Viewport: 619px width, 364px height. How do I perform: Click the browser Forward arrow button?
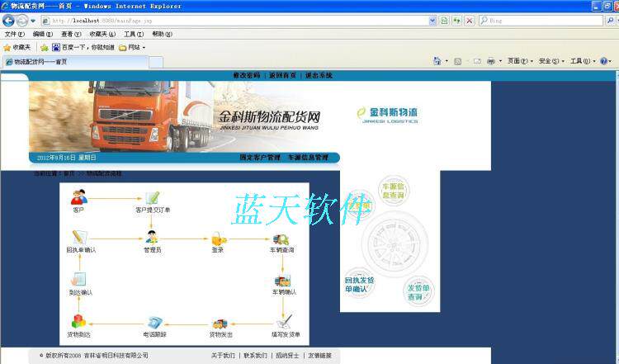click(x=22, y=21)
